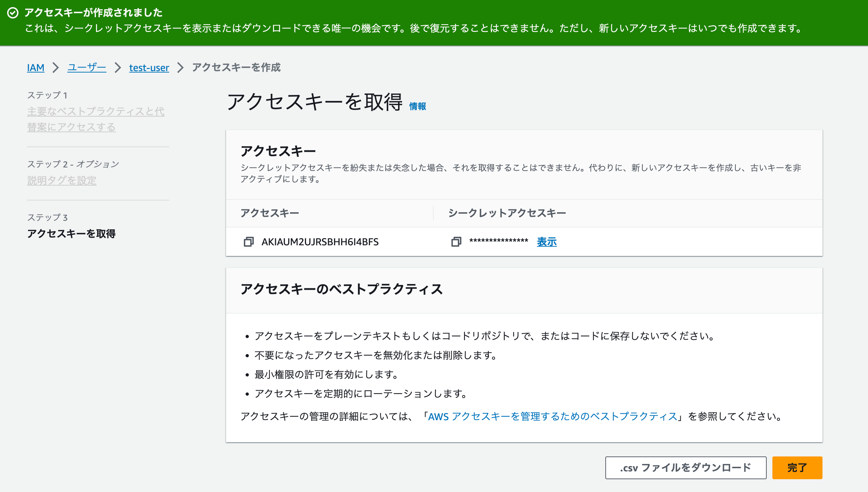
Task: Go to the ユーザー breadcrumb link
Action: tap(87, 68)
